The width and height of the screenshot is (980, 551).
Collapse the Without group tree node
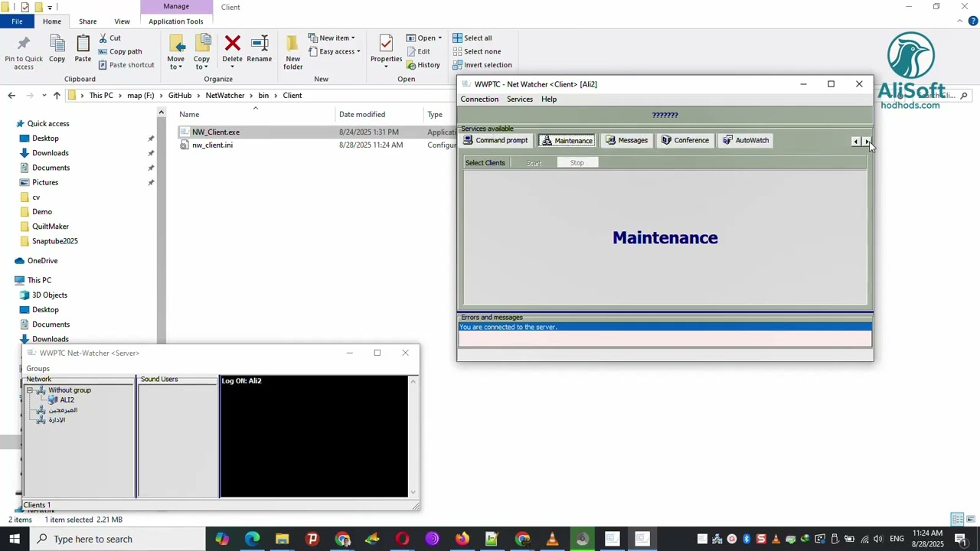point(30,390)
